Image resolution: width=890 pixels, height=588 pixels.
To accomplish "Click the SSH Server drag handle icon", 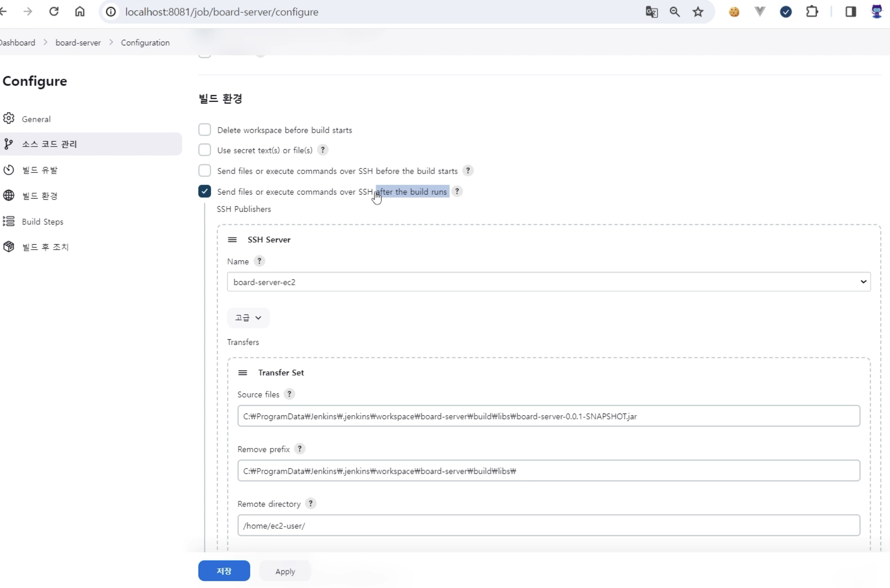I will click(x=232, y=240).
